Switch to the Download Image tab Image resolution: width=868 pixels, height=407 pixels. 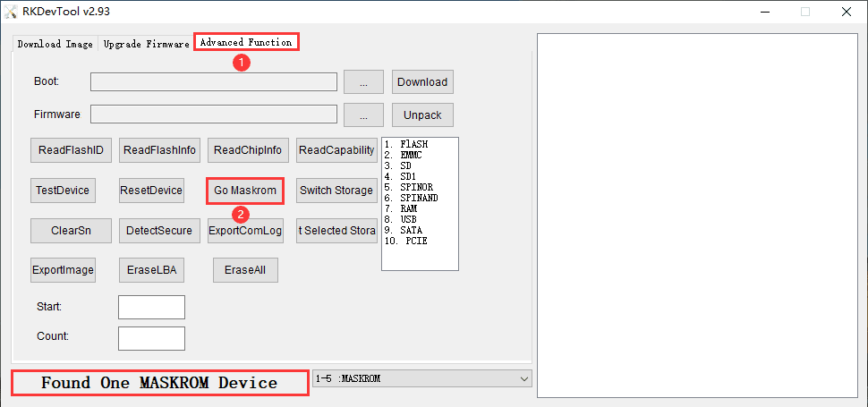coord(55,44)
